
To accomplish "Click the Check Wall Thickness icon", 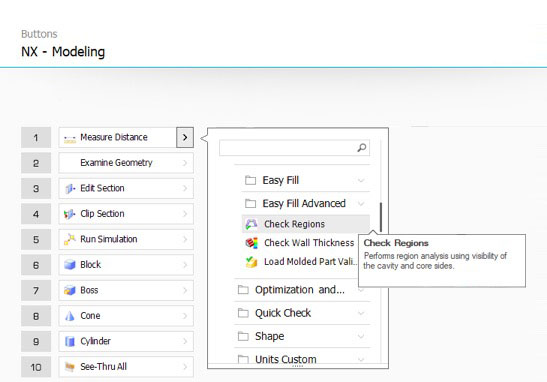I will coord(252,243).
